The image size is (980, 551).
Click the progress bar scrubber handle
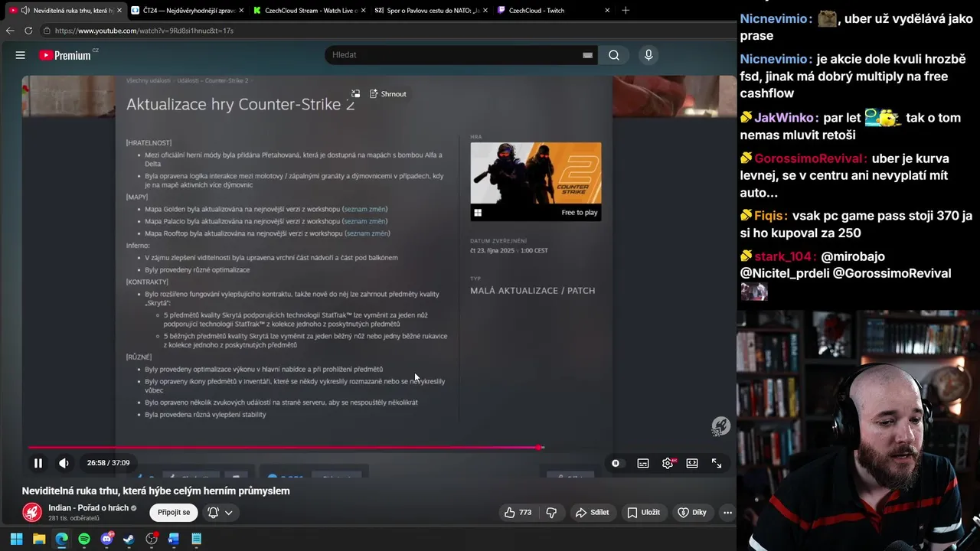(x=541, y=448)
